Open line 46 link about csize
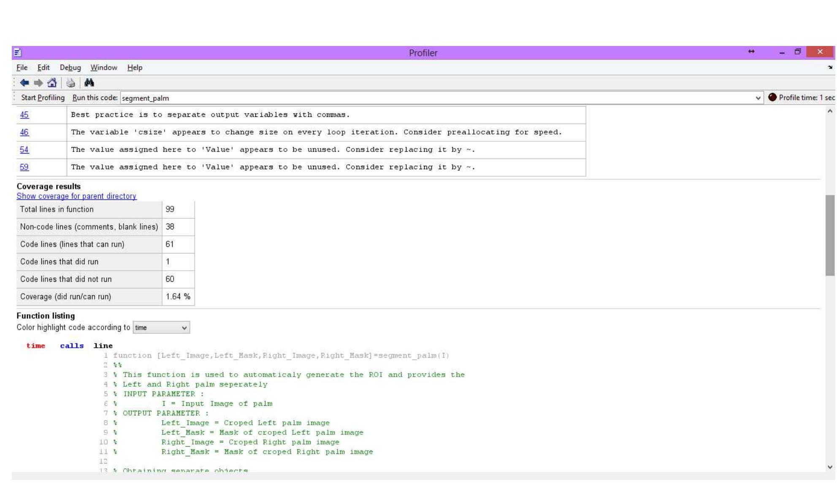Viewport: 837px width, 504px height. pyautogui.click(x=24, y=132)
